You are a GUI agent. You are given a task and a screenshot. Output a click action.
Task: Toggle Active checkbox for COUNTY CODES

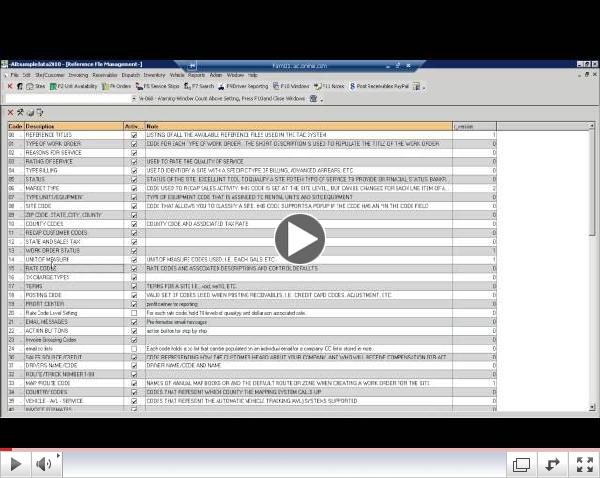(134, 224)
